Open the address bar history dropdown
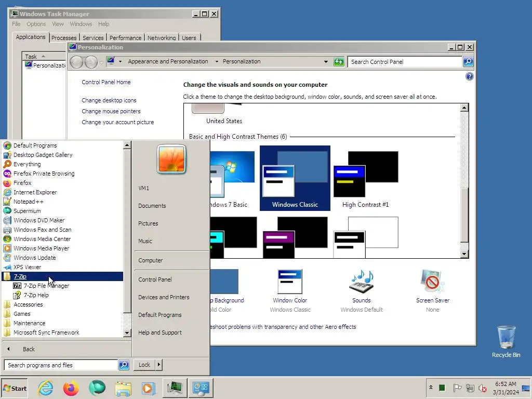Screen dimensions: 532x399 pos(326,62)
